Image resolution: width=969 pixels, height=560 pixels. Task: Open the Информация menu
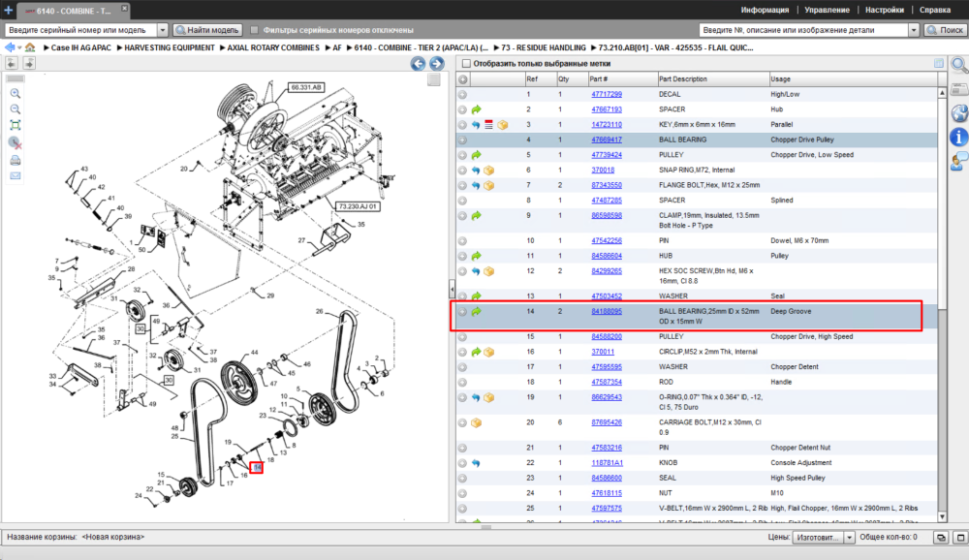[766, 10]
